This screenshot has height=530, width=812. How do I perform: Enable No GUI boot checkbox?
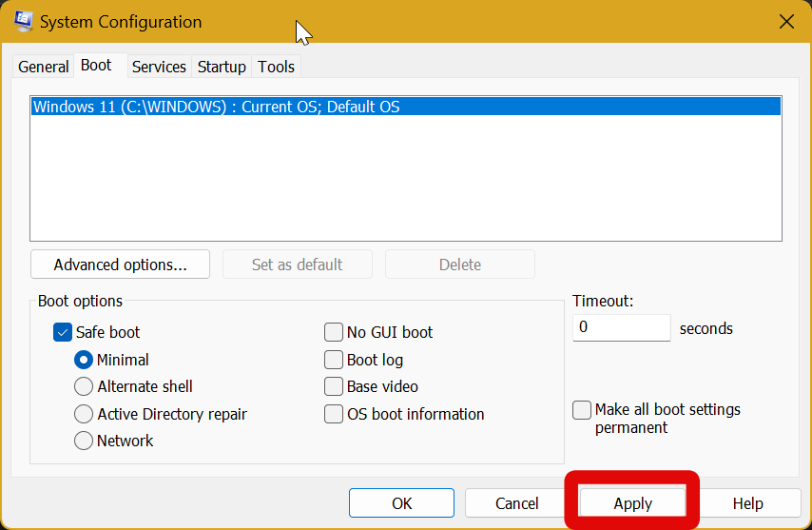click(x=334, y=332)
